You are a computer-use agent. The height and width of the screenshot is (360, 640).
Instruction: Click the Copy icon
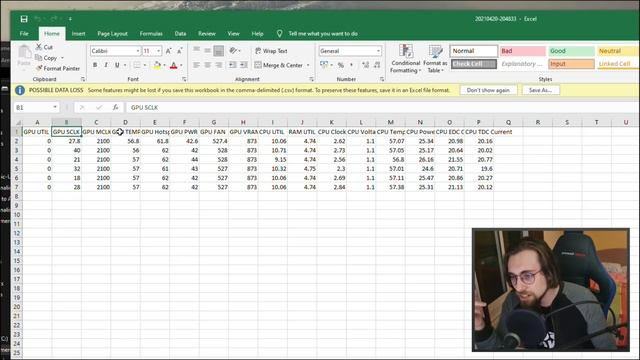(x=39, y=58)
